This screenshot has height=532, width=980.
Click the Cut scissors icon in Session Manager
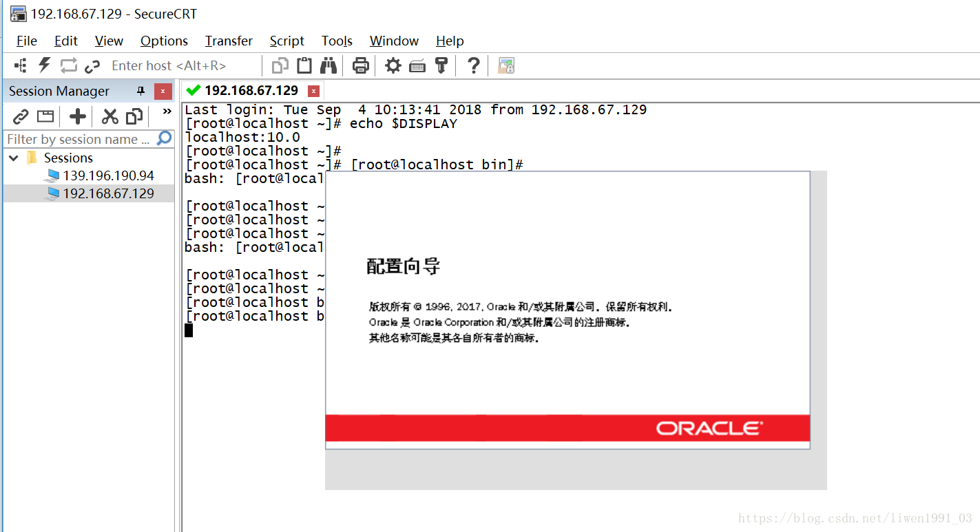pyautogui.click(x=110, y=116)
